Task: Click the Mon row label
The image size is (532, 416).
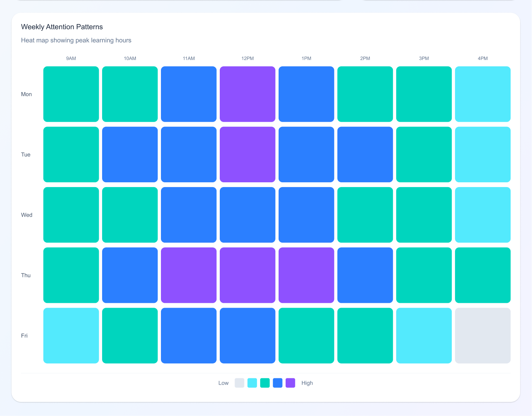Action: (x=26, y=94)
